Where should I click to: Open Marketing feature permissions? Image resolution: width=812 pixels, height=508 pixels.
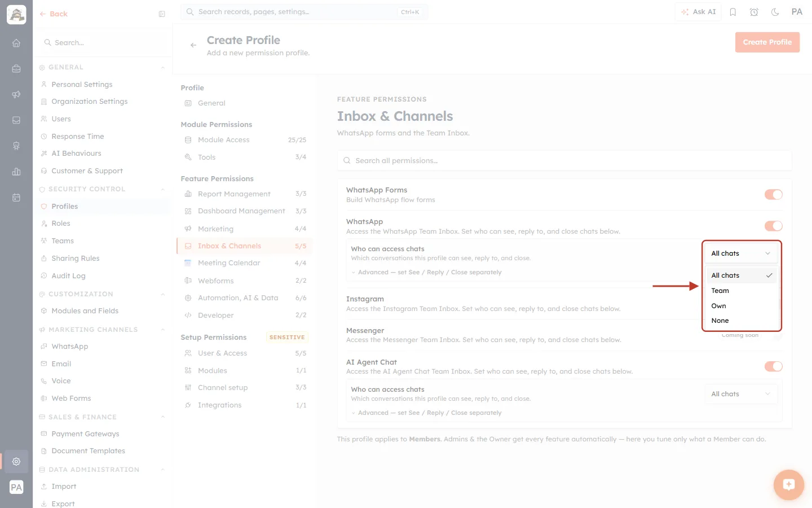pos(244,229)
